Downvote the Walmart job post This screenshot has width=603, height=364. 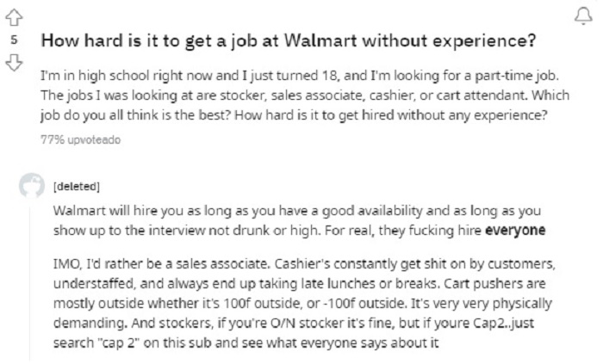coord(15,62)
